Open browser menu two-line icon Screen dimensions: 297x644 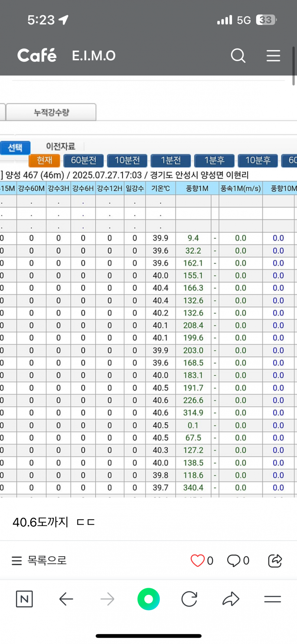[272, 599]
